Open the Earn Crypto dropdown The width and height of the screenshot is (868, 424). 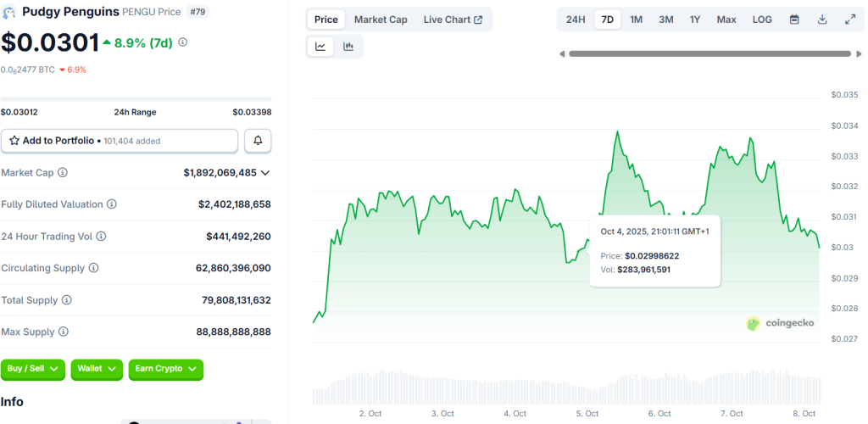pos(165,369)
